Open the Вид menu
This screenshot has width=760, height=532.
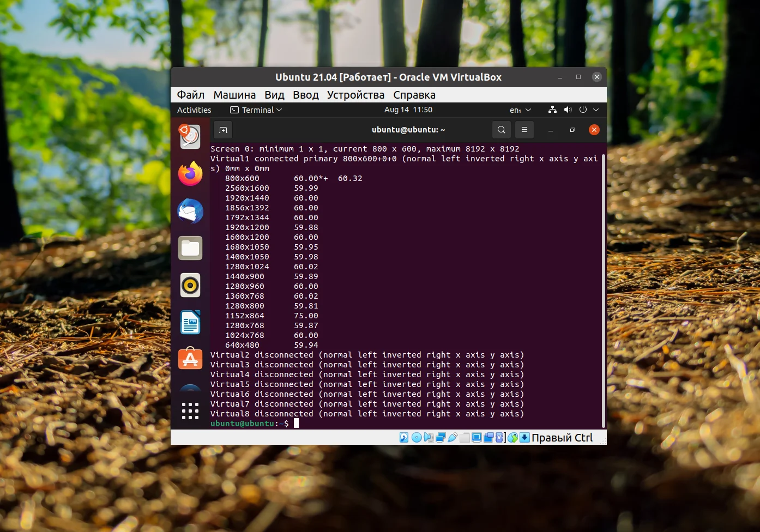pos(274,95)
